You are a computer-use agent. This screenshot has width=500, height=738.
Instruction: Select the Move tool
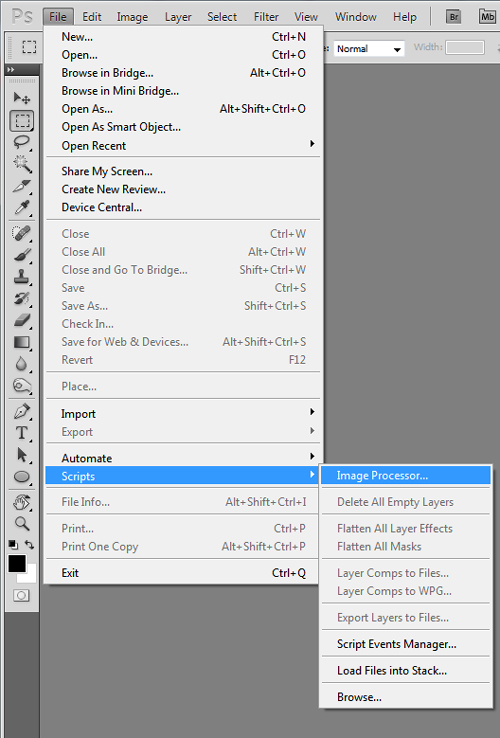pos(22,98)
